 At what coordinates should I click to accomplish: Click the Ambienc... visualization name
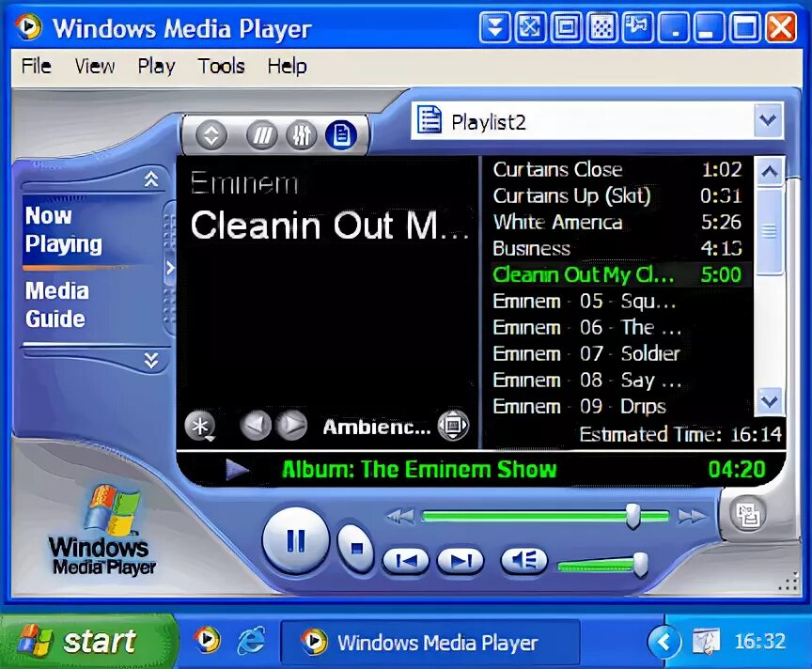tap(377, 428)
